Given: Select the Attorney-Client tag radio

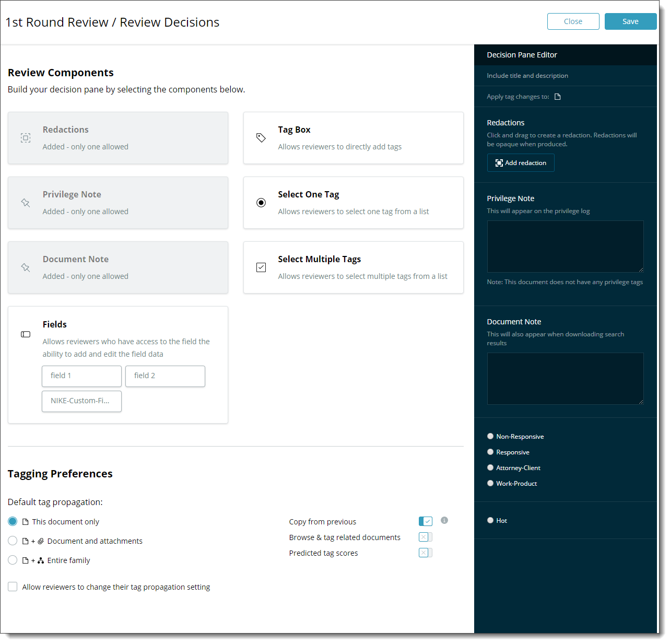Looking at the screenshot, I should (x=490, y=467).
